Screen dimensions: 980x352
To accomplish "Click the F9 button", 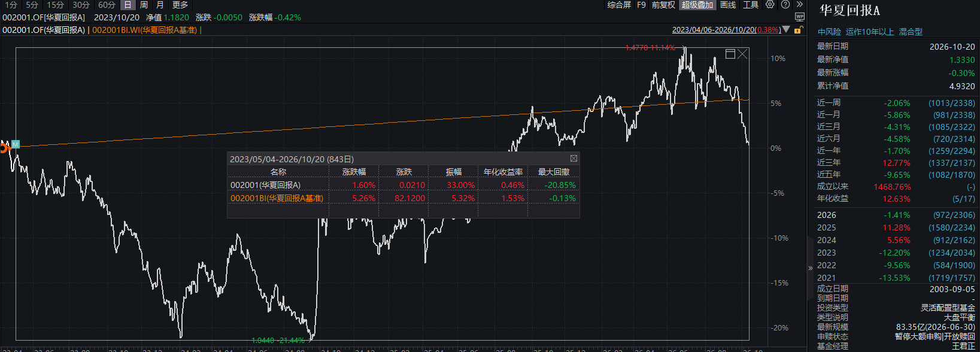I will coord(641,5).
